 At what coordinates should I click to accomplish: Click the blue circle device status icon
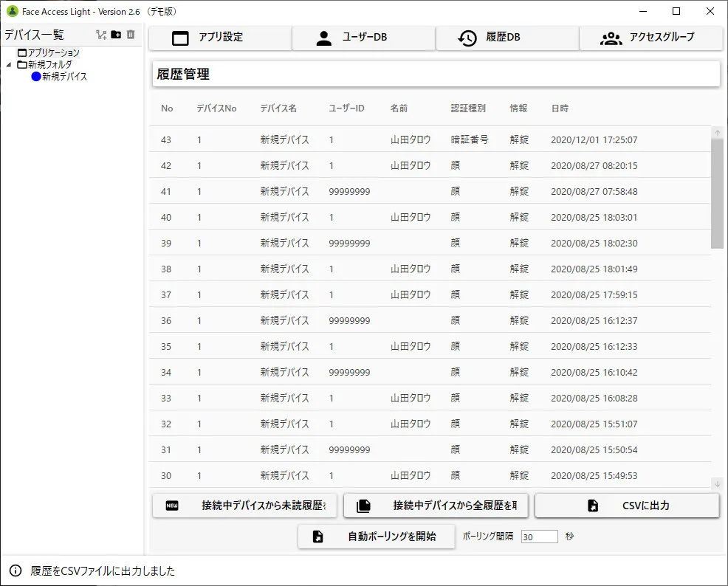(36, 76)
